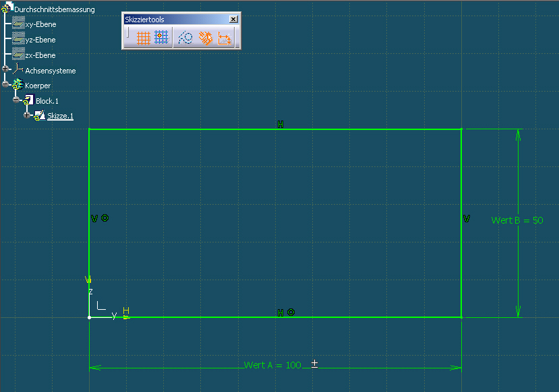Select the right edge of the rectangle
Image resolution: width=559 pixels, height=392 pixels.
[461, 223]
